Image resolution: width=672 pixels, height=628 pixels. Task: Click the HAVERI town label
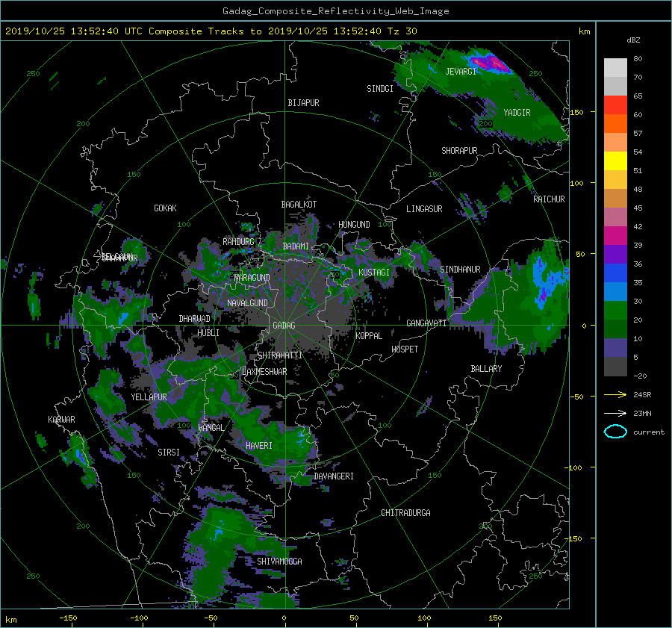point(259,446)
